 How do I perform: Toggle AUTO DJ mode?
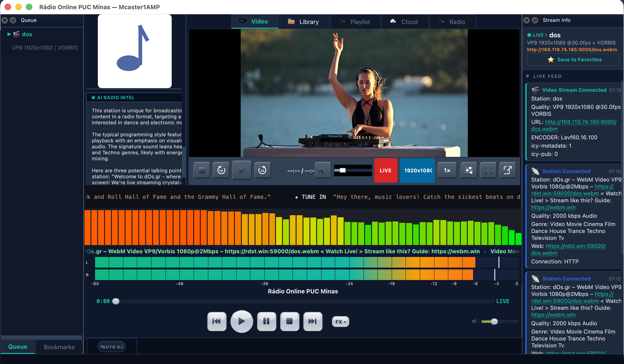(111, 347)
